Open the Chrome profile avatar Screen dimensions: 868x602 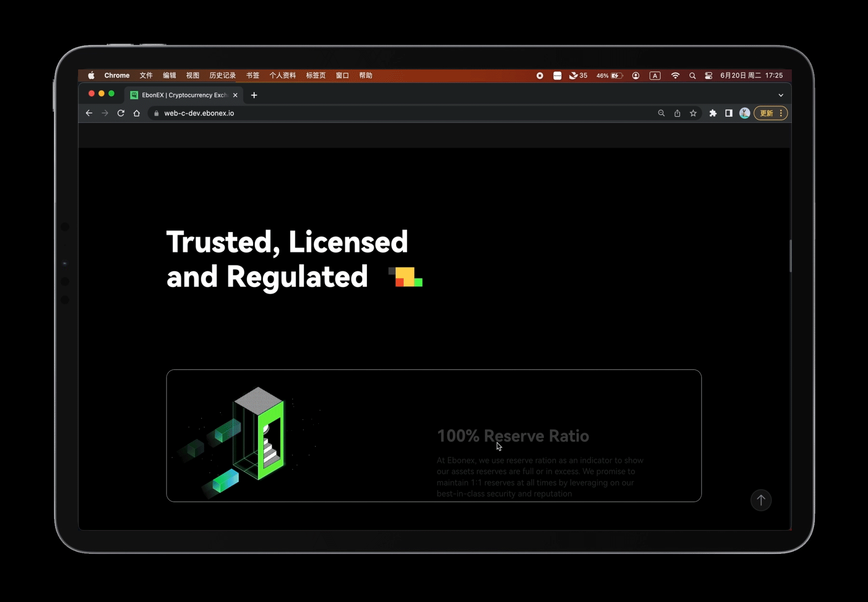click(x=745, y=113)
